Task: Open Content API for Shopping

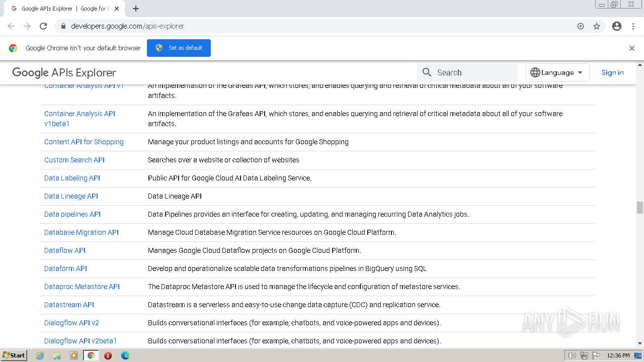Action: pos(84,142)
